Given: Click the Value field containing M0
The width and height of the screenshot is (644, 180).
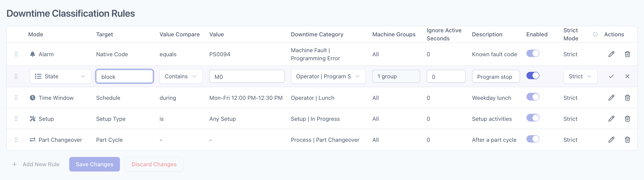Looking at the screenshot, I should coord(247,76).
